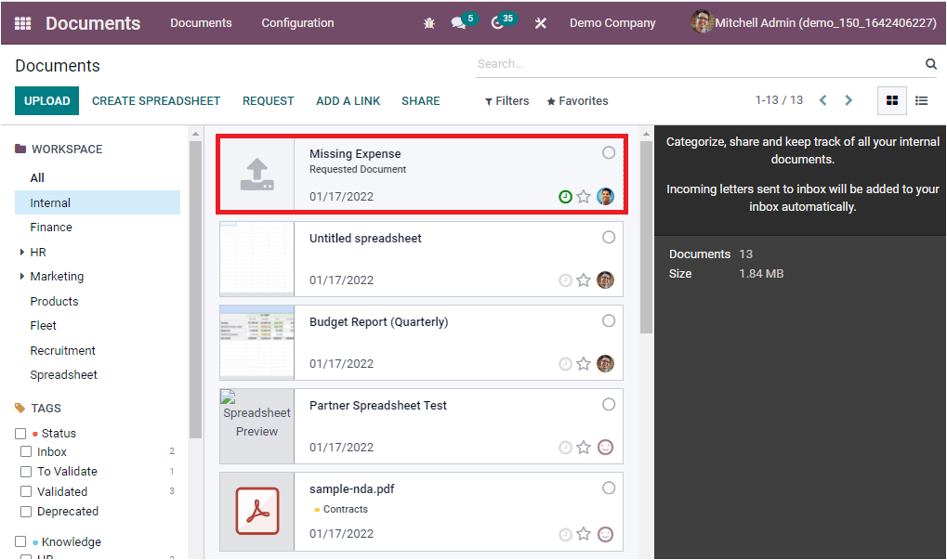The image size is (947, 560).
Task: Click smiley avatar on sample-nda.pdf
Action: 605,534
